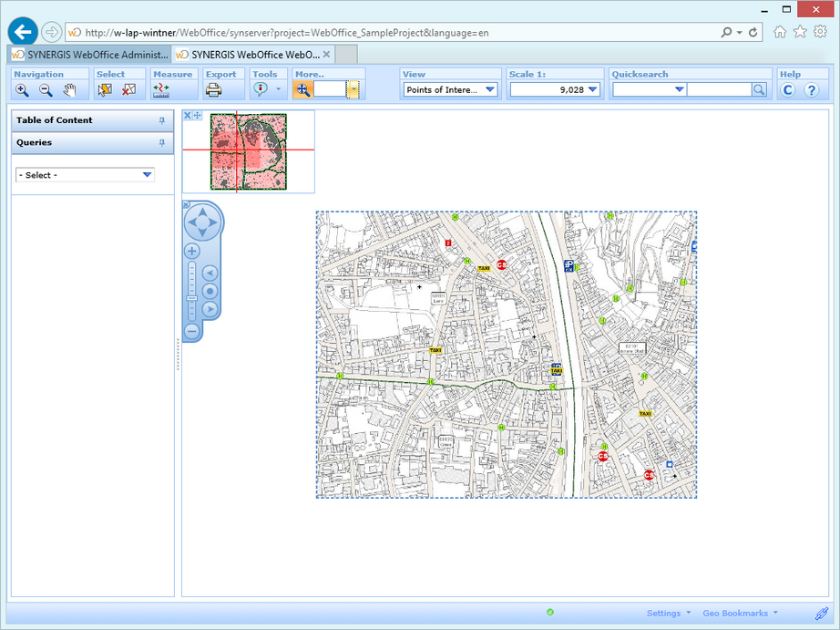Image resolution: width=840 pixels, height=630 pixels.
Task: Pin the Queries panel
Action: [x=164, y=143]
